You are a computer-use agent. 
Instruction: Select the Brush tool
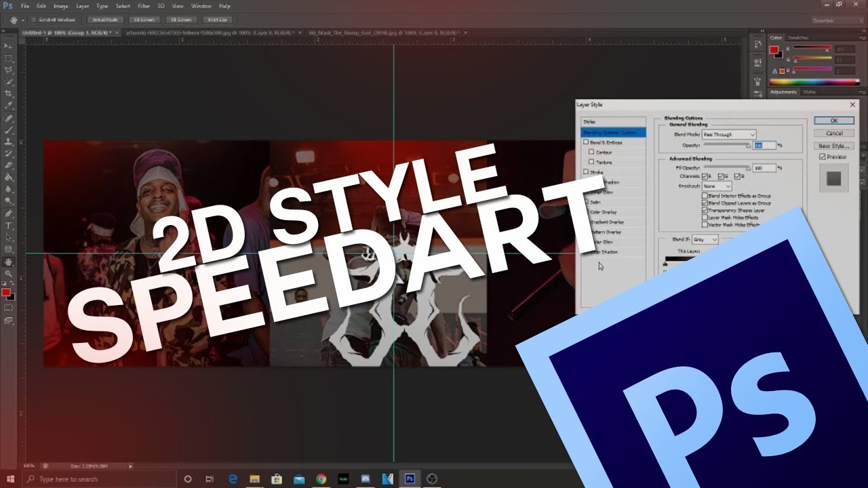pyautogui.click(x=8, y=129)
